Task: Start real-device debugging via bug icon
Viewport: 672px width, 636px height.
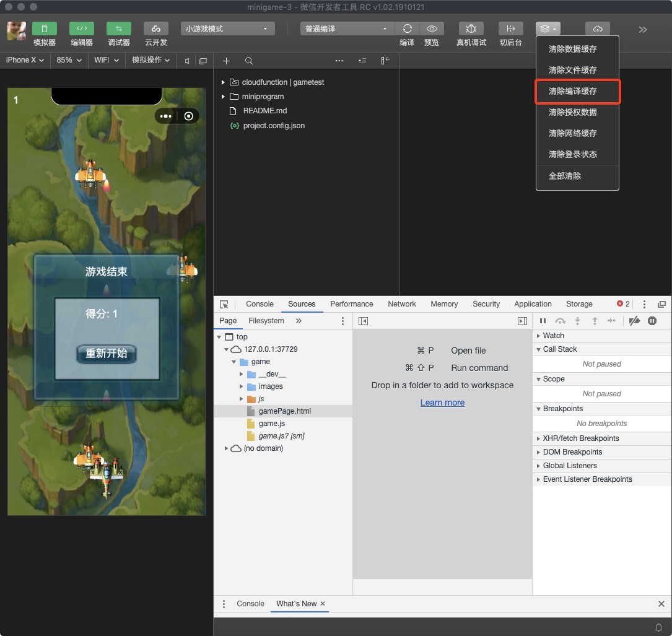Action: (471, 28)
